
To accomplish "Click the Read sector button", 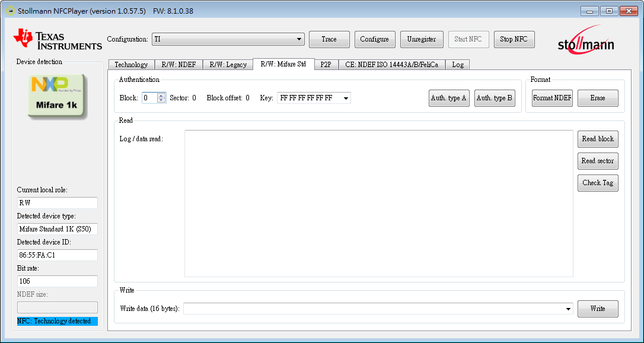I will pyautogui.click(x=598, y=161).
